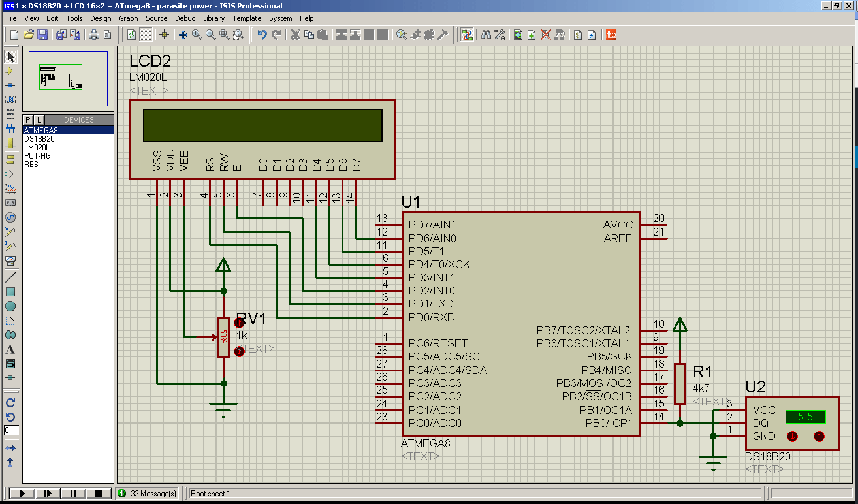Decrease RV1 potentiometer with lower red button
Image resolution: width=858 pixels, height=504 pixels.
pyautogui.click(x=239, y=351)
